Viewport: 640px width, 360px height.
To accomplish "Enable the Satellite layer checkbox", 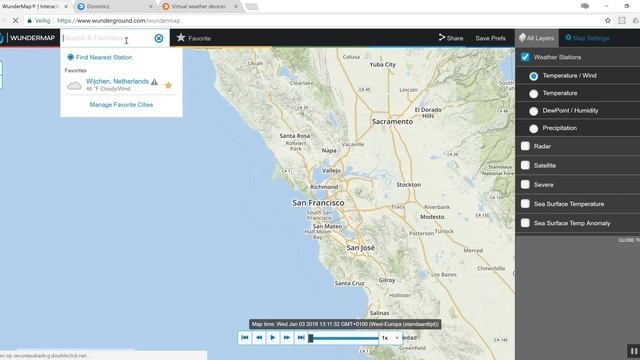I will pyautogui.click(x=525, y=165).
